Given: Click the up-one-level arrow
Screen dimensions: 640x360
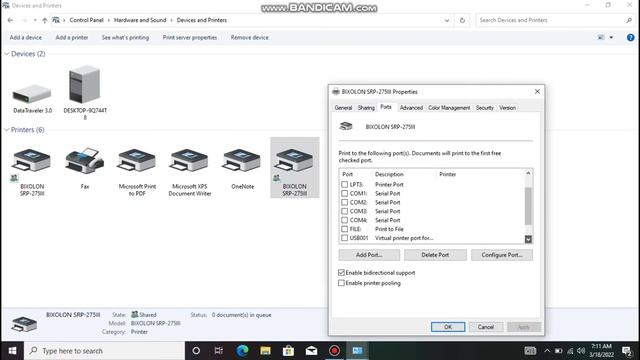Looking at the screenshot, I should 44,20.
